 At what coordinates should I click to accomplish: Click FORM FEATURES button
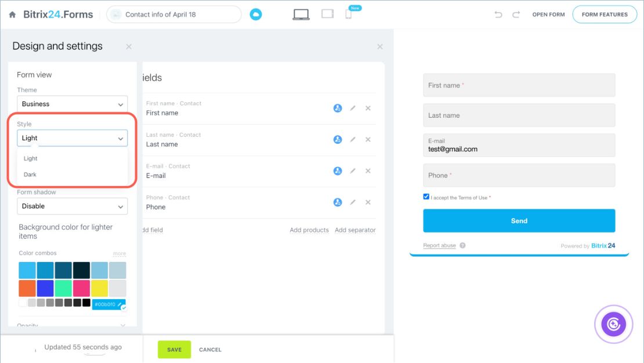tap(605, 14)
